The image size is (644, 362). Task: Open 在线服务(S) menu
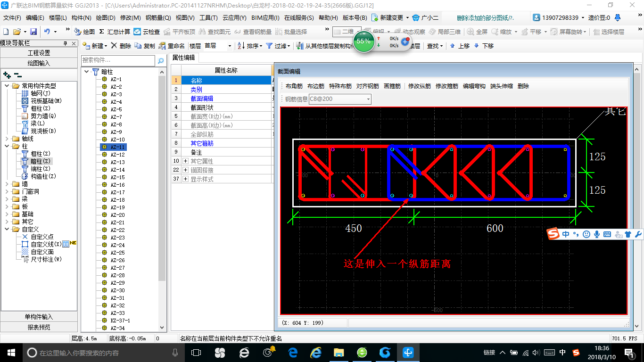coord(299,18)
